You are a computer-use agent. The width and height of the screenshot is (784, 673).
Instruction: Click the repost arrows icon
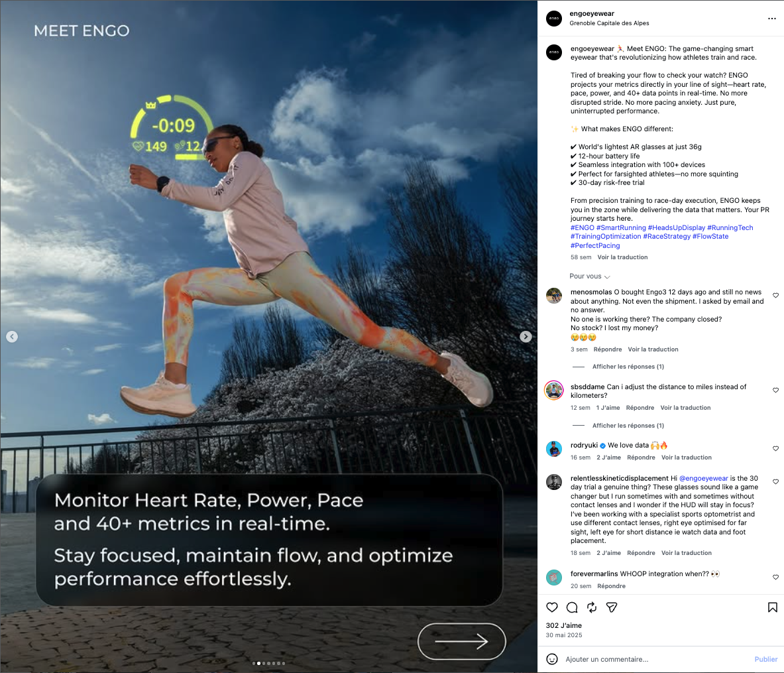pyautogui.click(x=592, y=607)
